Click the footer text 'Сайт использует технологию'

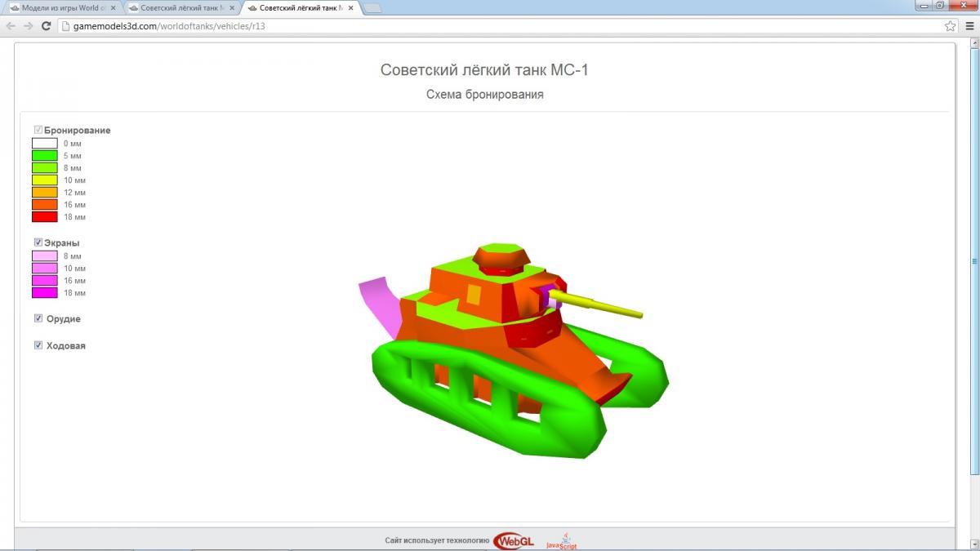[437, 540]
